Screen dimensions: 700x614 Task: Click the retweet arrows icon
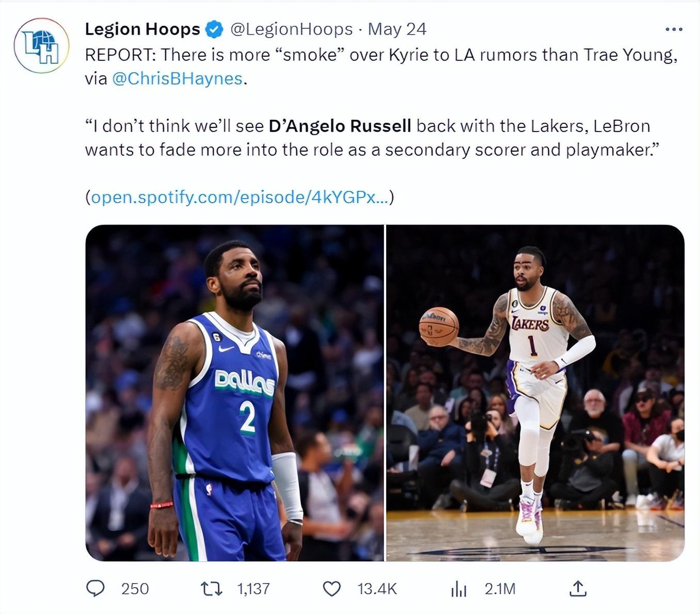click(x=211, y=588)
